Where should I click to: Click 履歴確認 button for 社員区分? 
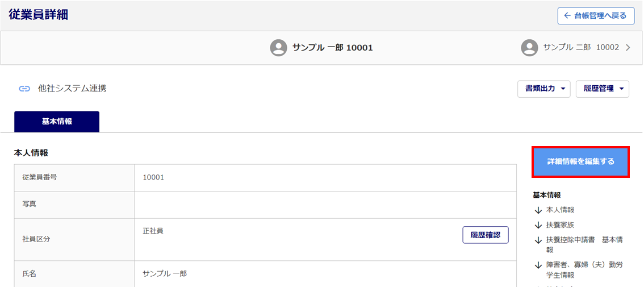pyautogui.click(x=485, y=235)
